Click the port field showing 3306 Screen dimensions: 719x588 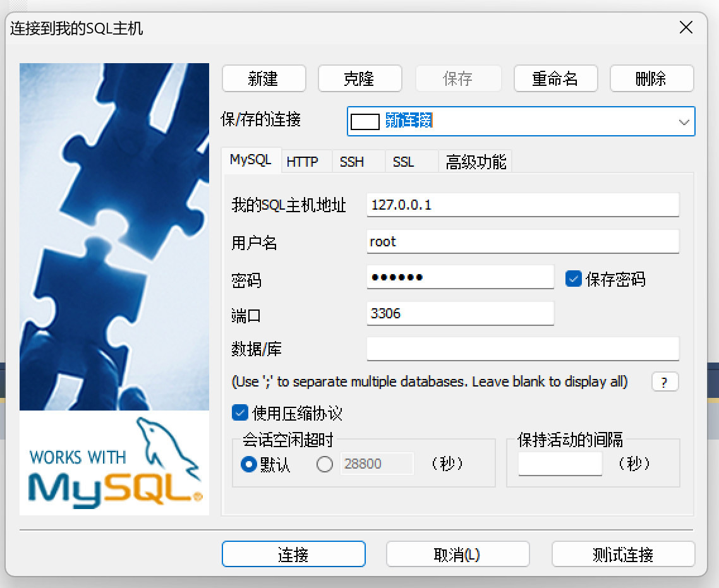pyautogui.click(x=461, y=313)
